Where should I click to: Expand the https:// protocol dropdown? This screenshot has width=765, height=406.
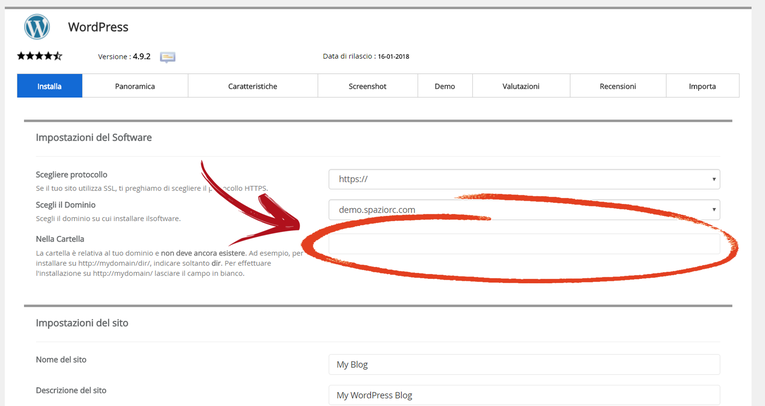(524, 179)
